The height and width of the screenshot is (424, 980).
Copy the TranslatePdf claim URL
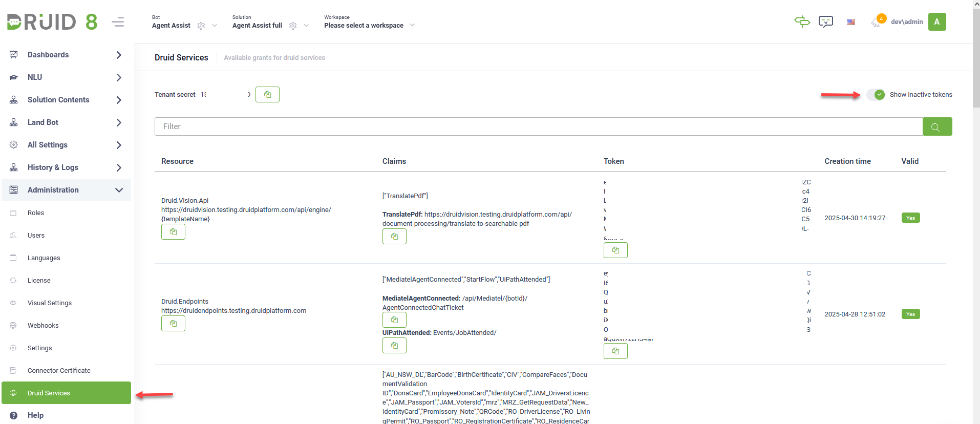tap(394, 237)
